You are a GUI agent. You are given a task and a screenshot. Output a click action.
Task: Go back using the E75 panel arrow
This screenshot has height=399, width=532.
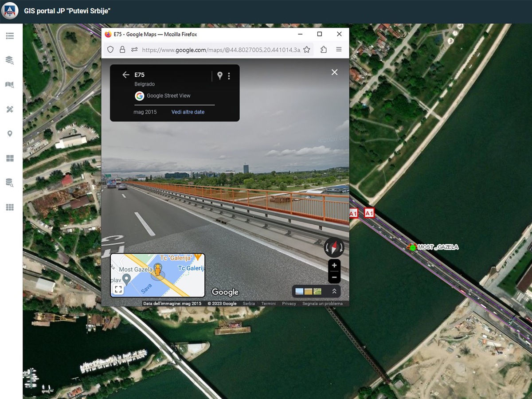coord(125,75)
